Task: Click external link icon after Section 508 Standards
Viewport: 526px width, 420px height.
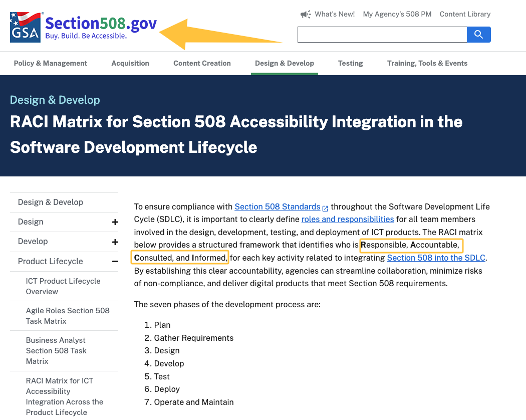Action: (x=325, y=208)
